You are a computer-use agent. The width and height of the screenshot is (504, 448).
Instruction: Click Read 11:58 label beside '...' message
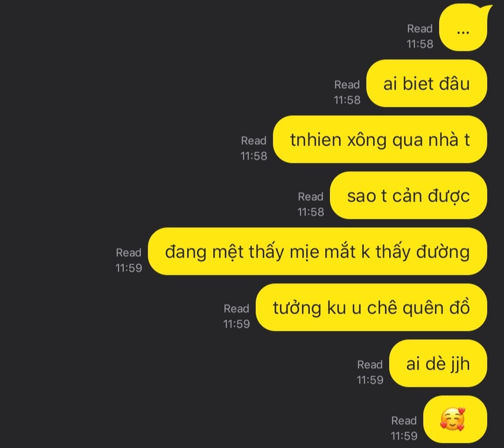pyautogui.click(x=420, y=36)
